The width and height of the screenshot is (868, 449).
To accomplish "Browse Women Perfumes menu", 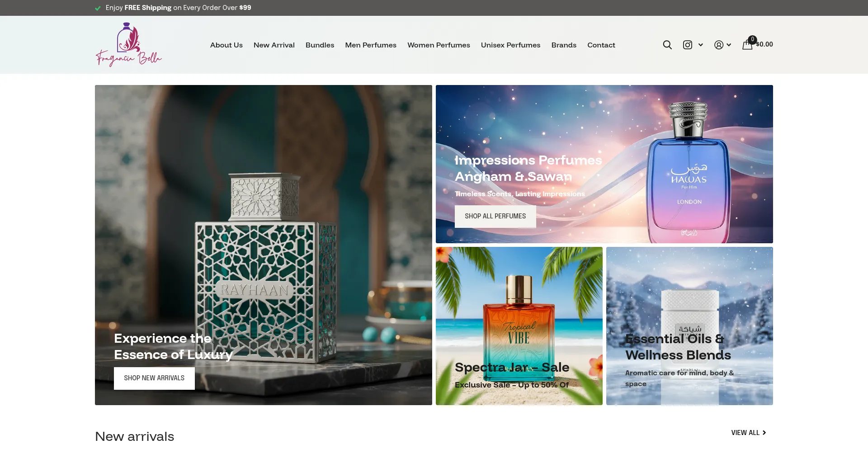I will coord(439,45).
